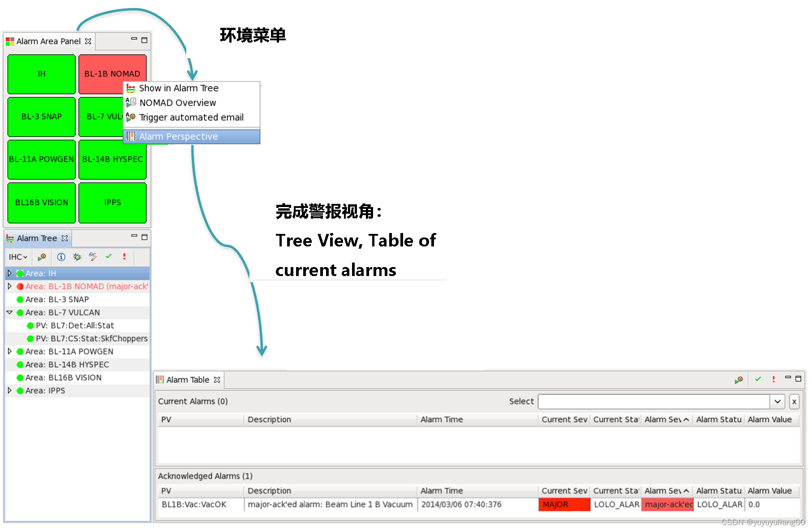Click the debug bug icon in Alarm Tree toolbar

point(77,257)
